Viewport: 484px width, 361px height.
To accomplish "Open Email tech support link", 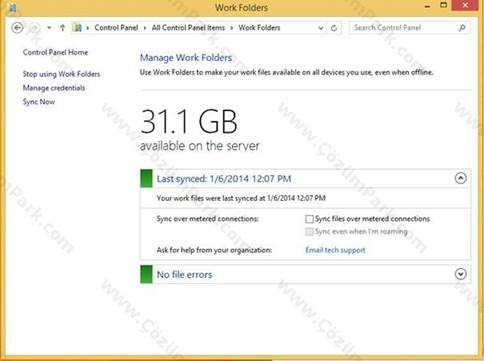I will tap(335, 250).
